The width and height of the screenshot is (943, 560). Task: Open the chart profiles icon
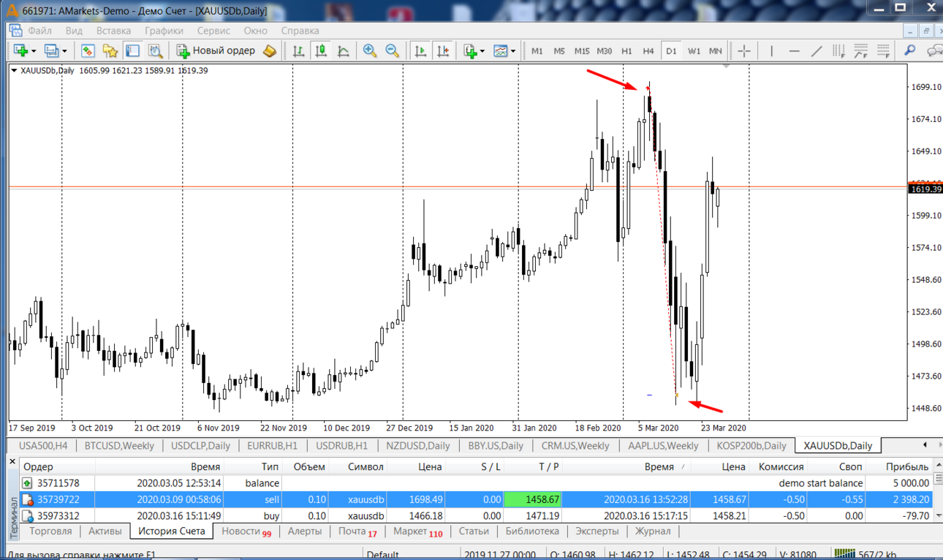pos(51,50)
